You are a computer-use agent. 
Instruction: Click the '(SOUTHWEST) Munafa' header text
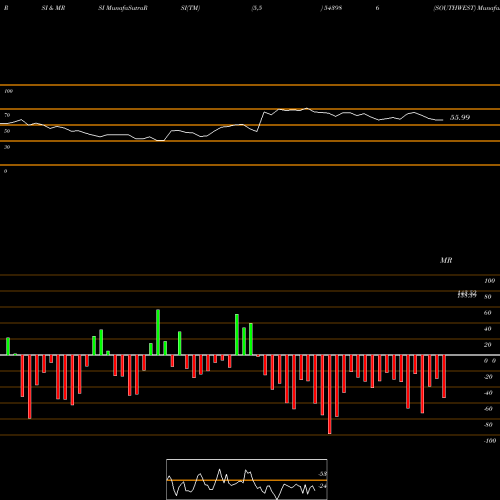466,8
